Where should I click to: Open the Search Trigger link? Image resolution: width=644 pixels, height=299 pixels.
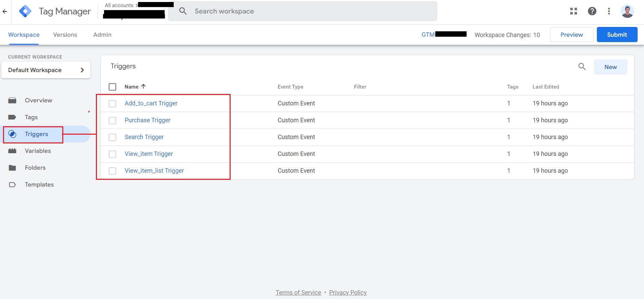(x=144, y=137)
